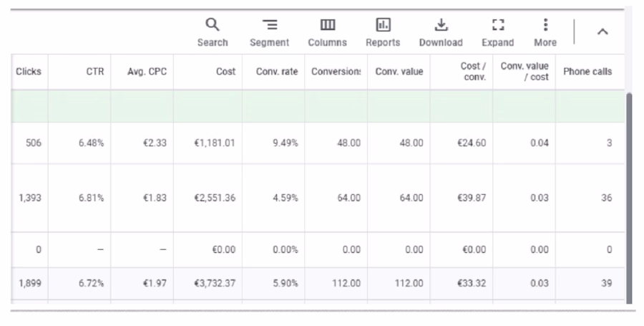Modify table Columns
Image resolution: width=644 pixels, height=326 pixels.
[327, 32]
